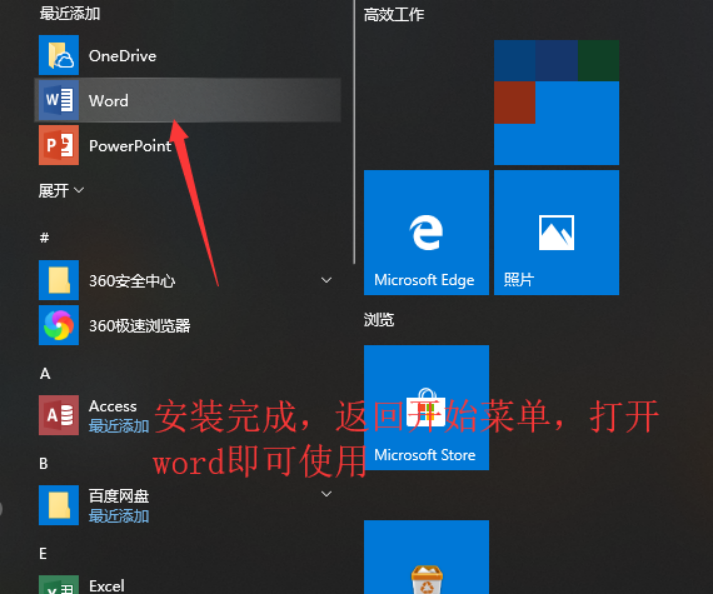Select the OneDrive entry label

tap(122, 56)
